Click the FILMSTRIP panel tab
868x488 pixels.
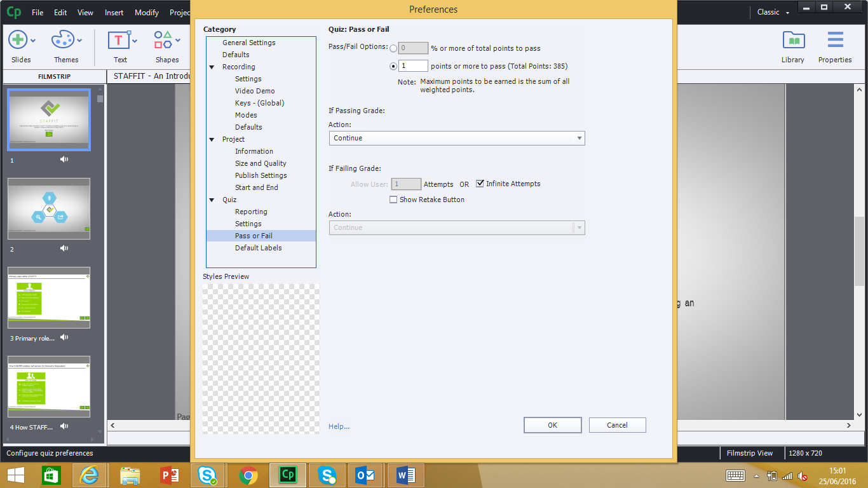55,76
